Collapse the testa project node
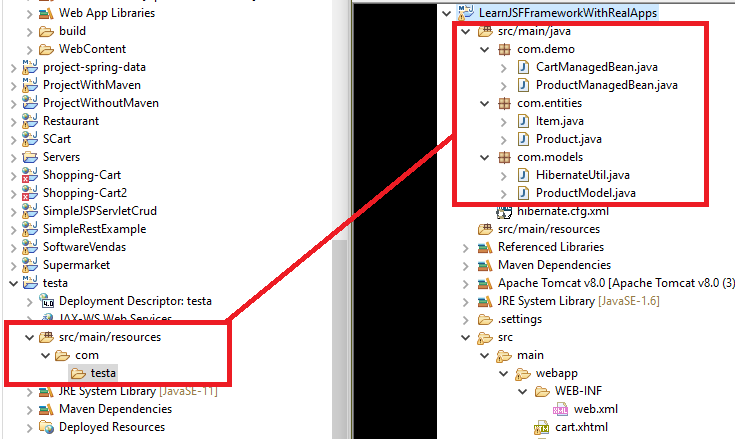This screenshot has height=439, width=735. click(x=14, y=283)
